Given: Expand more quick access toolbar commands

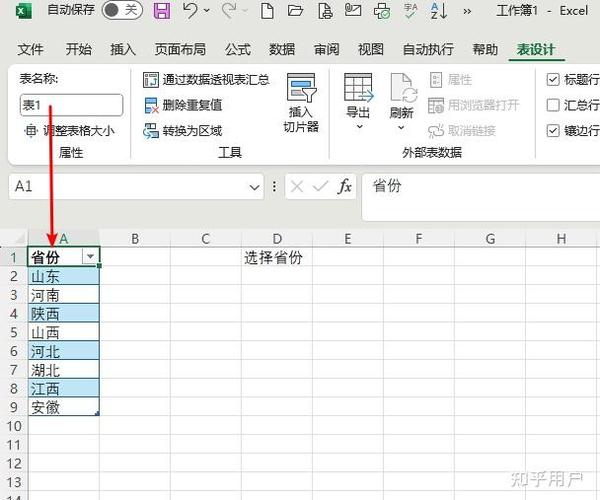Looking at the screenshot, I should click(467, 11).
